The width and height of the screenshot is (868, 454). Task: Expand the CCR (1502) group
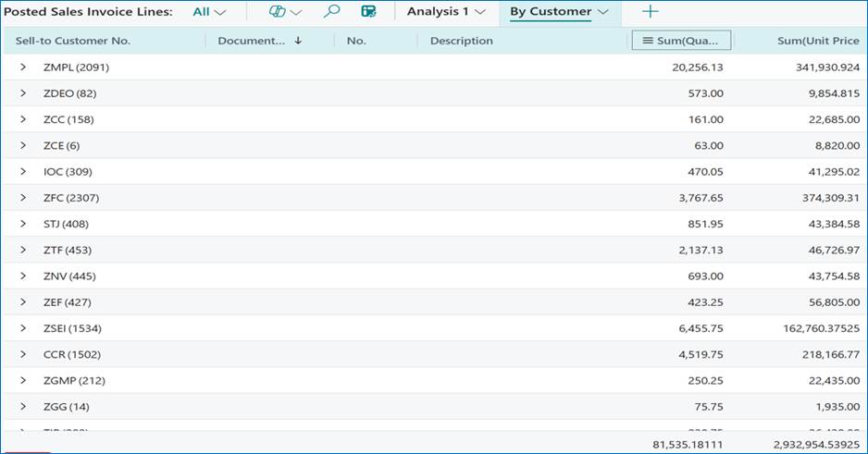point(23,354)
